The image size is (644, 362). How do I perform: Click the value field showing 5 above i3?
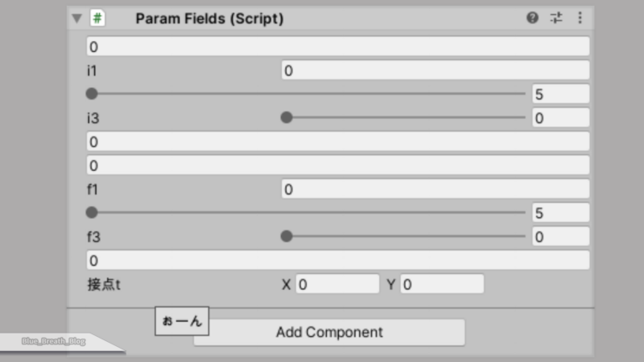560,94
